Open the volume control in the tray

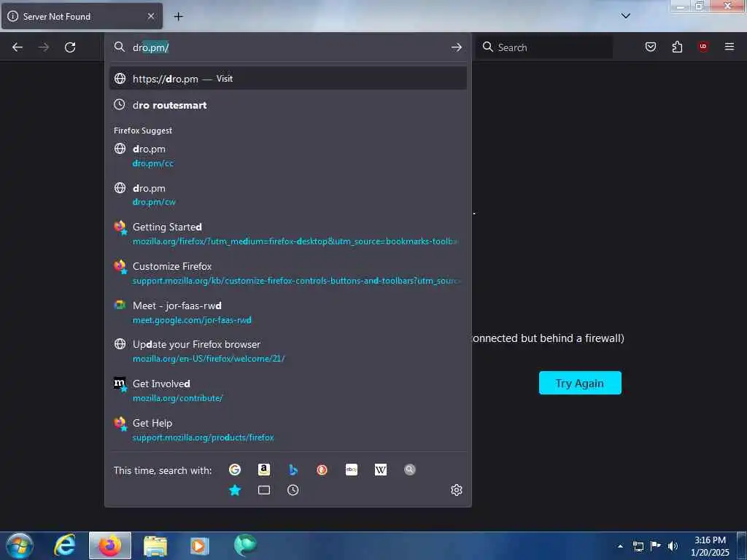pyautogui.click(x=673, y=546)
